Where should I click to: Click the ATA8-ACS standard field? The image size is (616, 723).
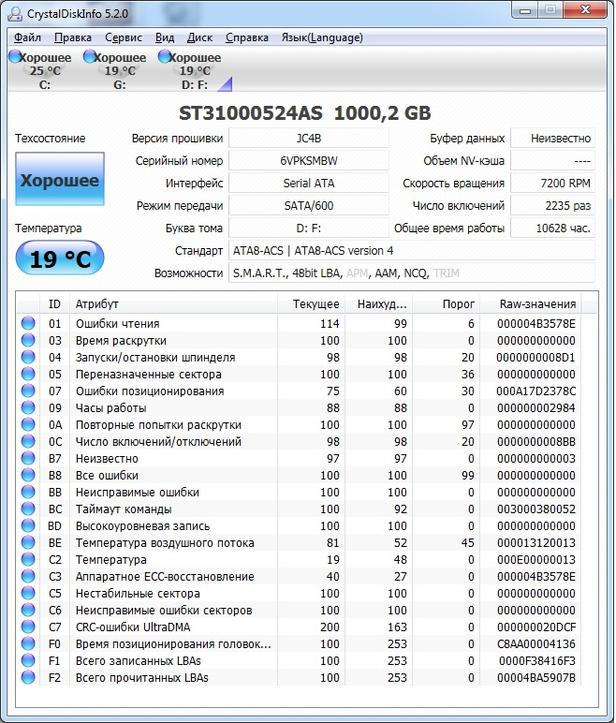[411, 250]
